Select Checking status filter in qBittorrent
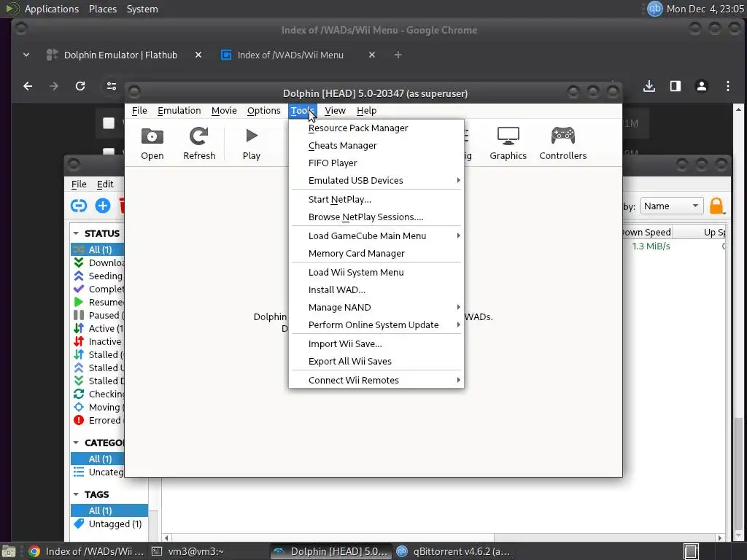 click(x=98, y=394)
